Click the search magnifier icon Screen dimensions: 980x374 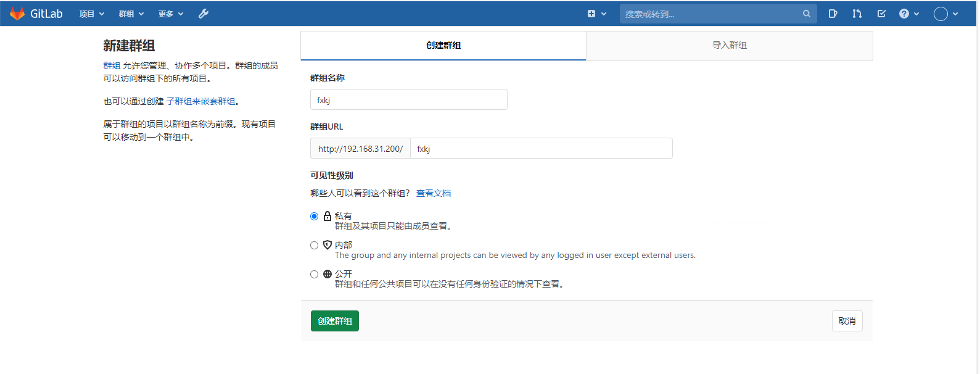[807, 14]
